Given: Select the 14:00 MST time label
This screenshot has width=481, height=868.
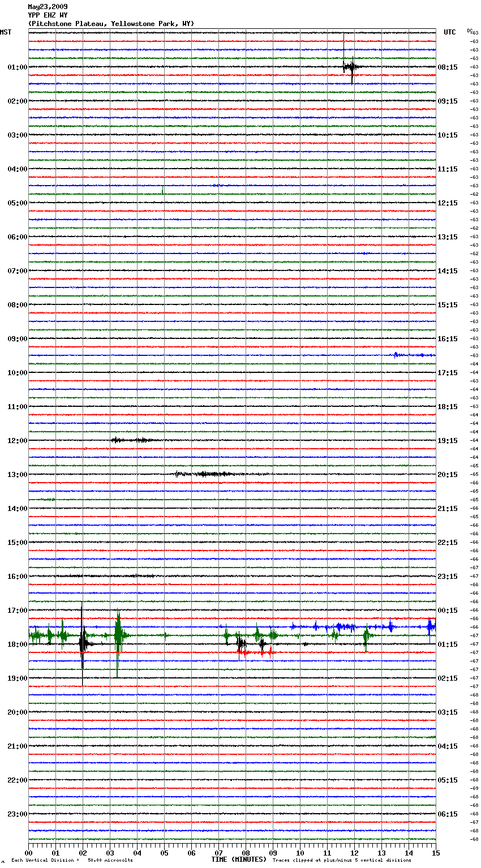Looking at the screenshot, I should click(x=18, y=509).
